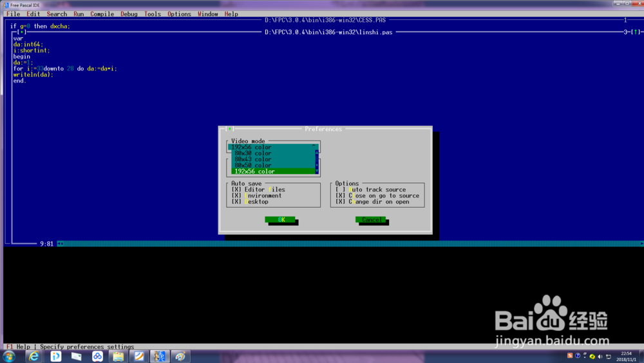
Task: Open the Options menu
Action: coord(179,14)
